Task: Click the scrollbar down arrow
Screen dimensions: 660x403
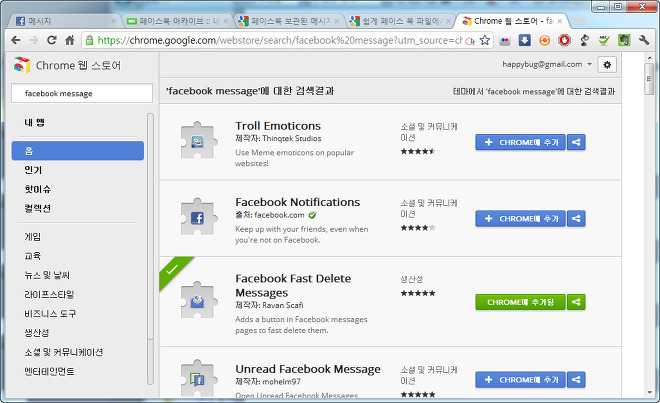Action: pyautogui.click(x=649, y=392)
